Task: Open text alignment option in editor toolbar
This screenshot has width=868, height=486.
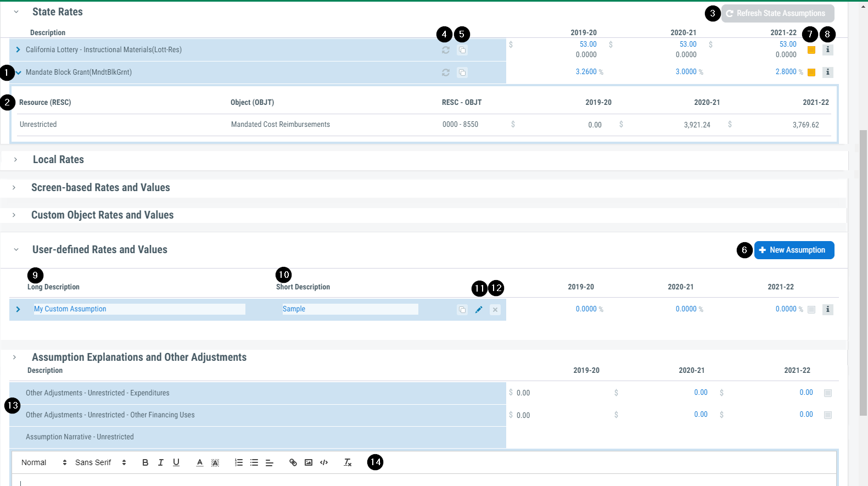Action: click(270, 462)
